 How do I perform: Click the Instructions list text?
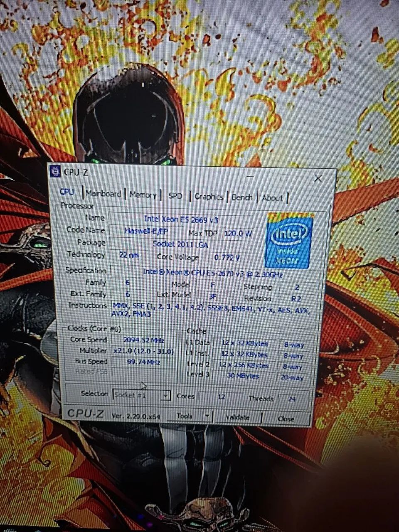point(211,310)
